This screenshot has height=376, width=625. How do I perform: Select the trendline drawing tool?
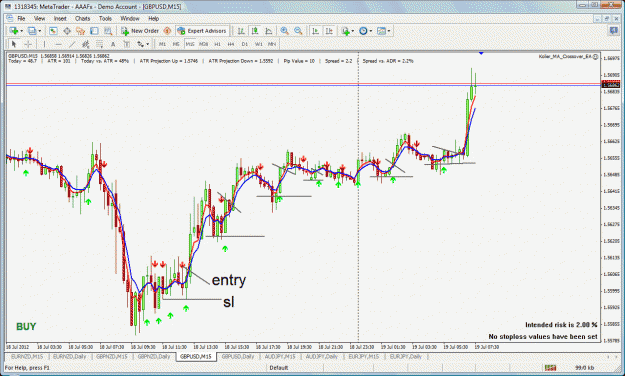72,44
